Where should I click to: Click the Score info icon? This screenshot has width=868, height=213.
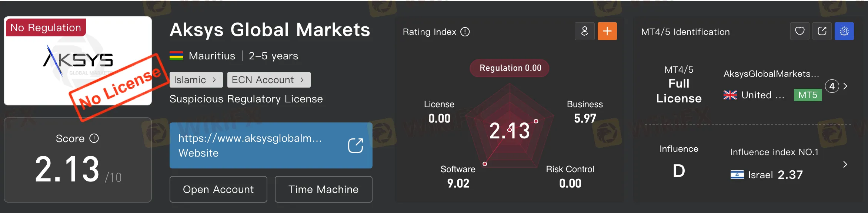coord(94,138)
